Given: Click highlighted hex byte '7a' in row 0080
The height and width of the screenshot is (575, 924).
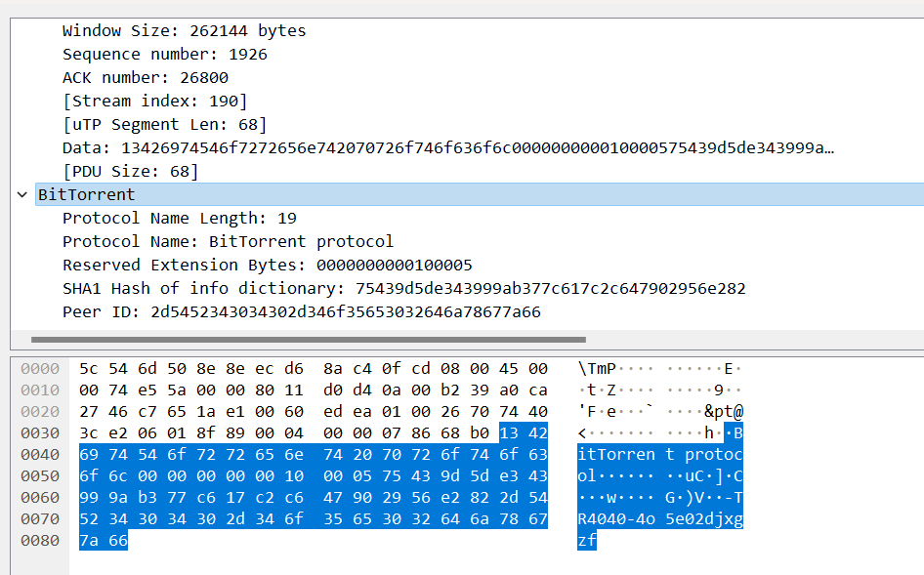Looking at the screenshot, I should (x=88, y=541).
